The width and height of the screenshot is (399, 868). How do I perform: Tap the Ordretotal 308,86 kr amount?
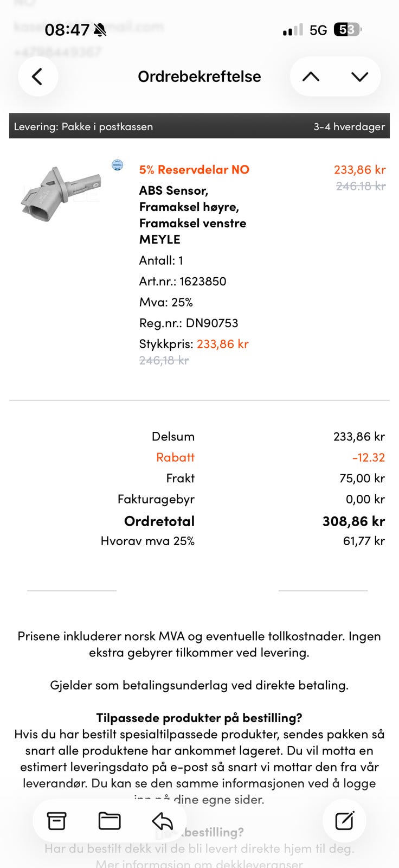point(353,521)
